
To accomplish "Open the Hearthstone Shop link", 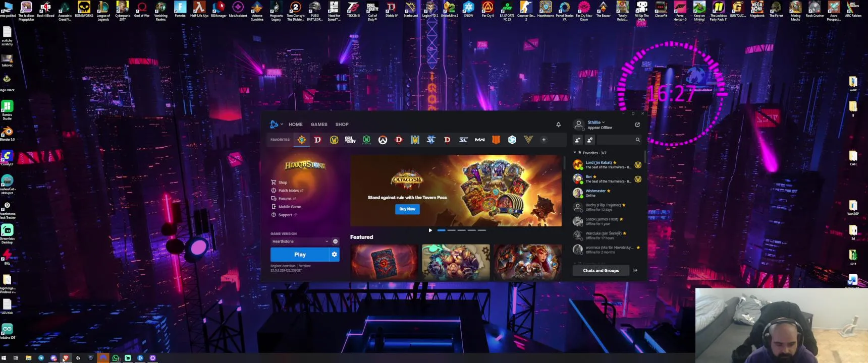I will point(279,183).
